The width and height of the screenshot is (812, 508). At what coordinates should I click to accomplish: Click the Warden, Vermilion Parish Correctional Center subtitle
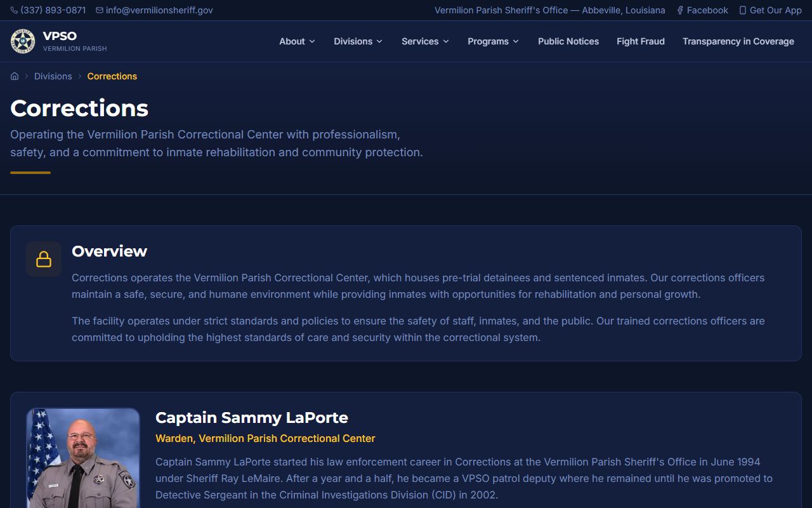point(265,439)
